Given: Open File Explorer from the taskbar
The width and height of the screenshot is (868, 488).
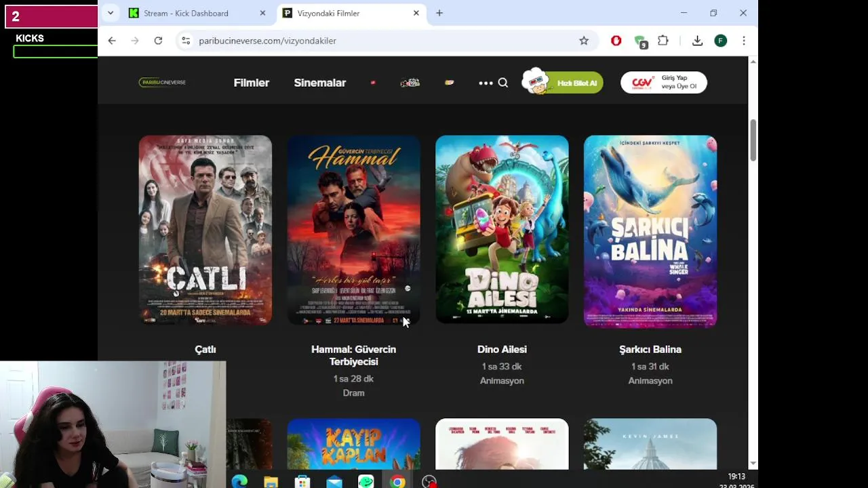Looking at the screenshot, I should click(x=271, y=482).
